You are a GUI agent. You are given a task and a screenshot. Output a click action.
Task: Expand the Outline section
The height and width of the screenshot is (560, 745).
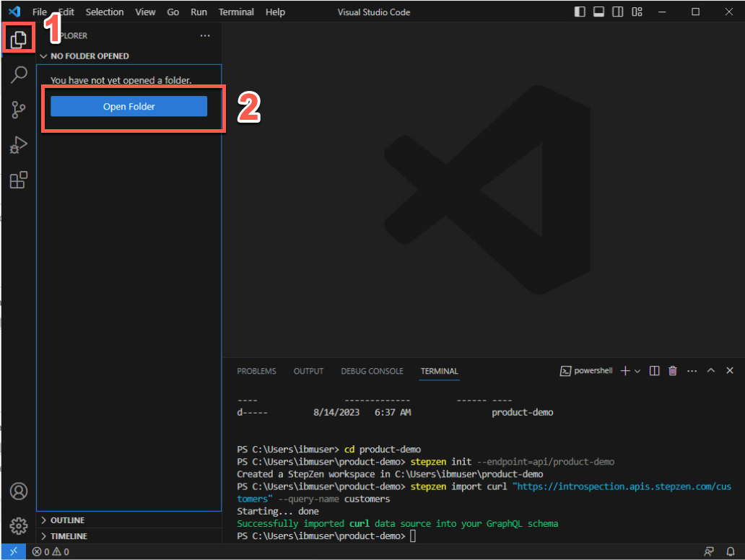69,520
